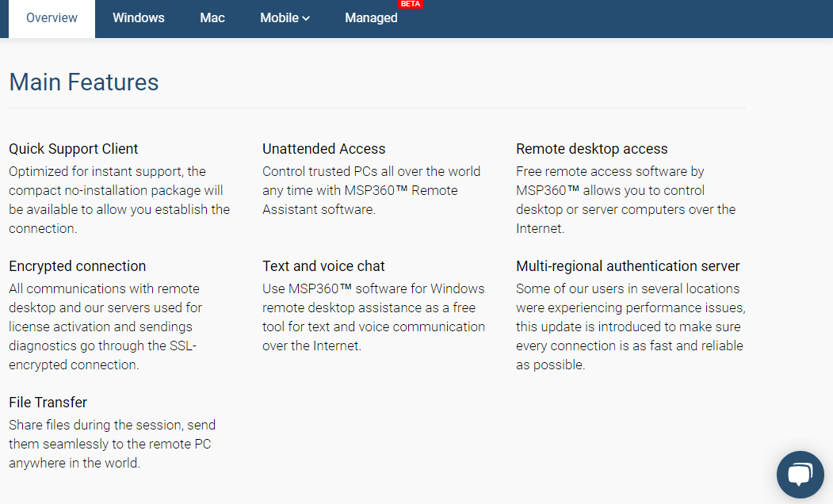Viewport: 833px width, 504px height.
Task: Click the red BETA badge above Managed
Action: pyautogui.click(x=411, y=4)
